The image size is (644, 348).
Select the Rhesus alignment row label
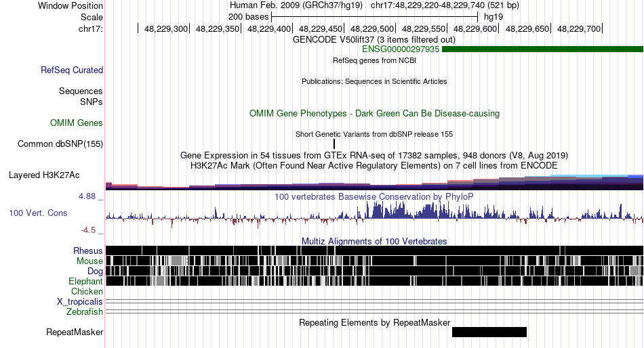coord(88,251)
